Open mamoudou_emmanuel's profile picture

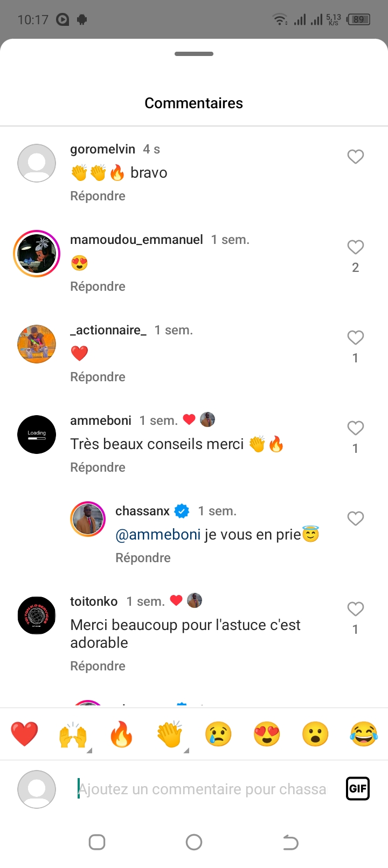(x=37, y=254)
